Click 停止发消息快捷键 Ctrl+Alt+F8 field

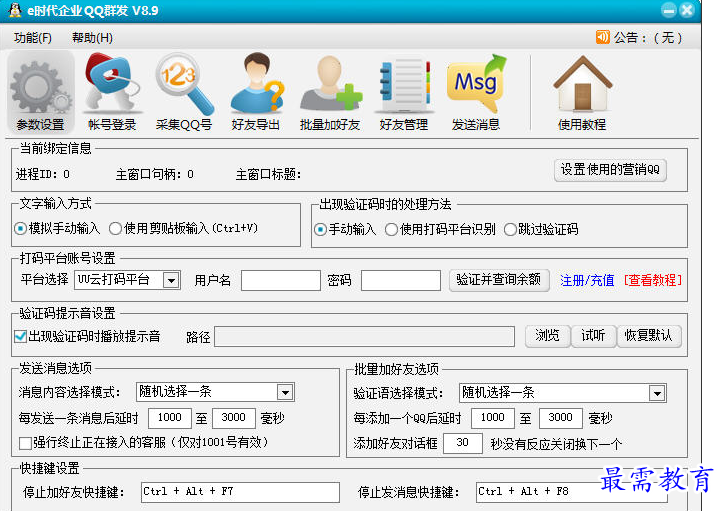(571, 492)
